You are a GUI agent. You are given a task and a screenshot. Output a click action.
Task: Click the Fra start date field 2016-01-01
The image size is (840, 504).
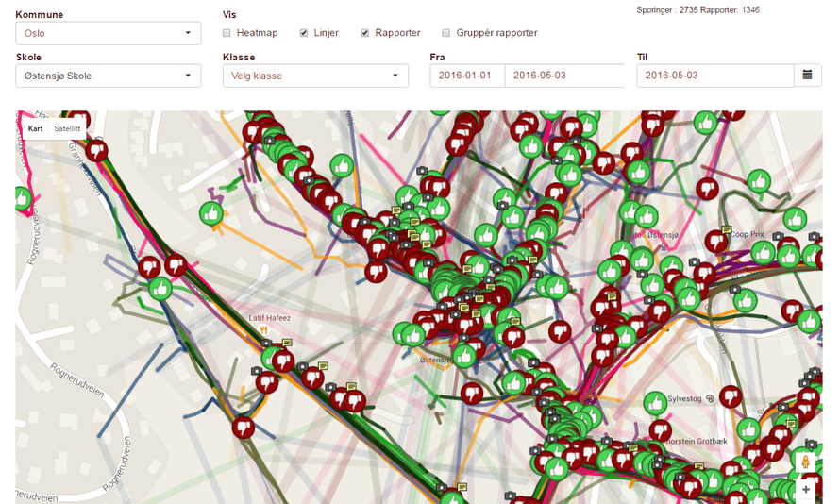click(467, 76)
